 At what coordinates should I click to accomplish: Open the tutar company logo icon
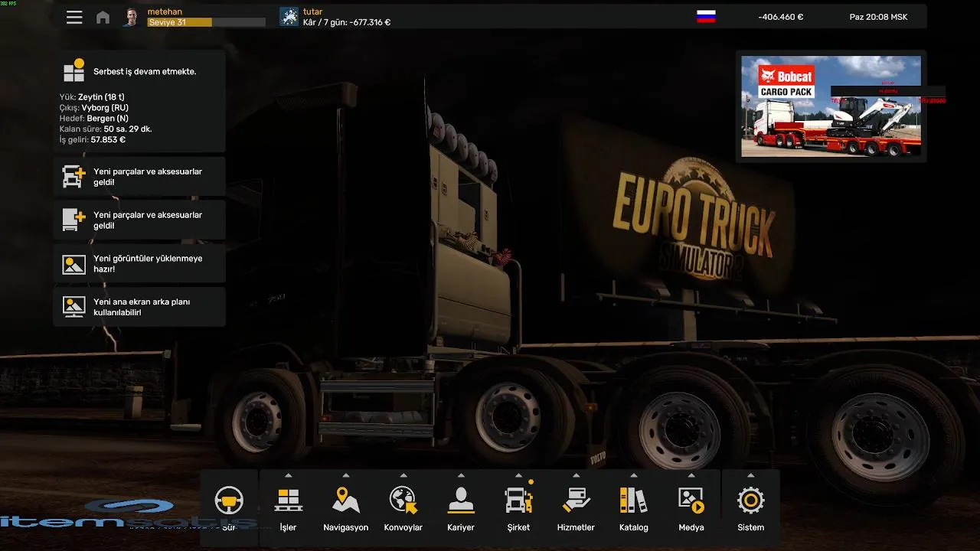pos(289,17)
